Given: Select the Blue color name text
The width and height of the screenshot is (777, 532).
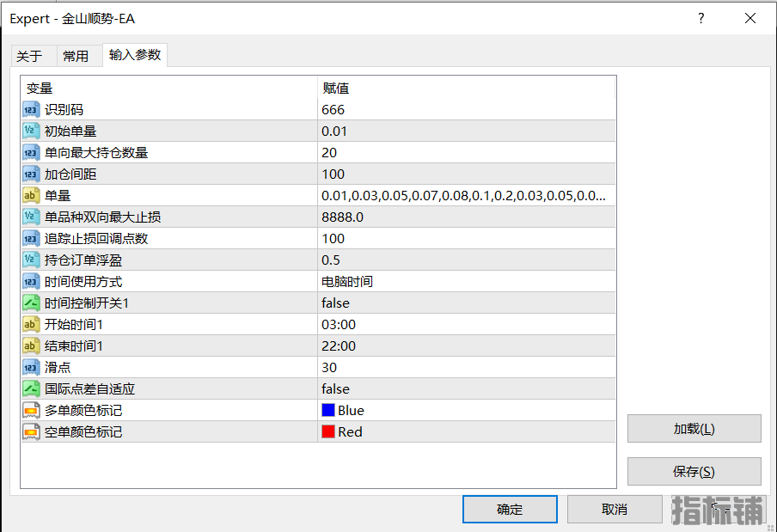Looking at the screenshot, I should coord(351,410).
